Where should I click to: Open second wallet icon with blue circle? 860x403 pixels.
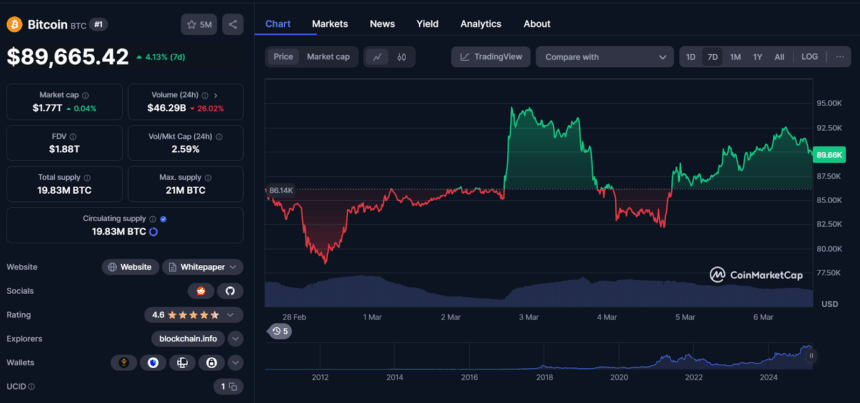point(153,362)
